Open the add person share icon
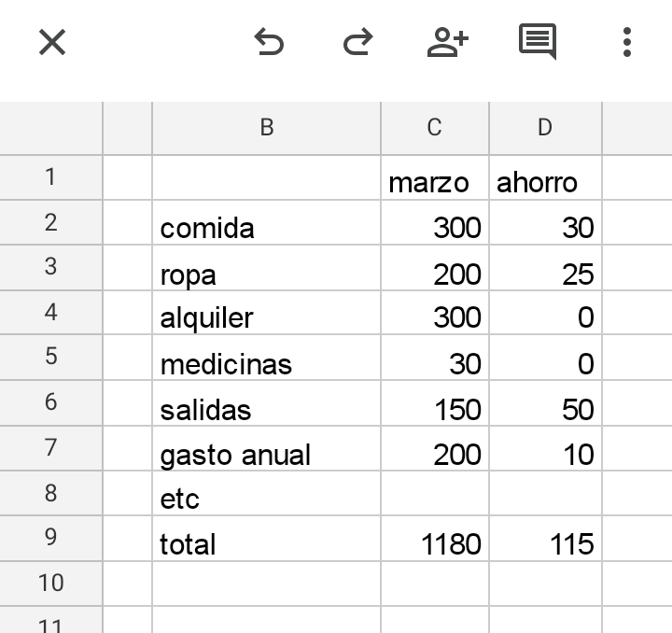The height and width of the screenshot is (633, 672). 447,42
